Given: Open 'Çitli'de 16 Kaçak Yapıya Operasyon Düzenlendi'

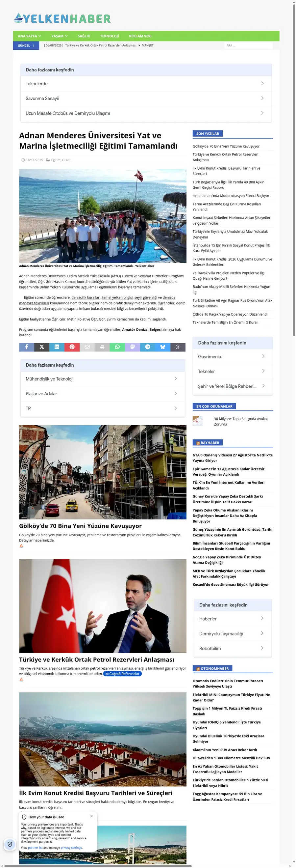Looking at the screenshot, I should (230, 314).
